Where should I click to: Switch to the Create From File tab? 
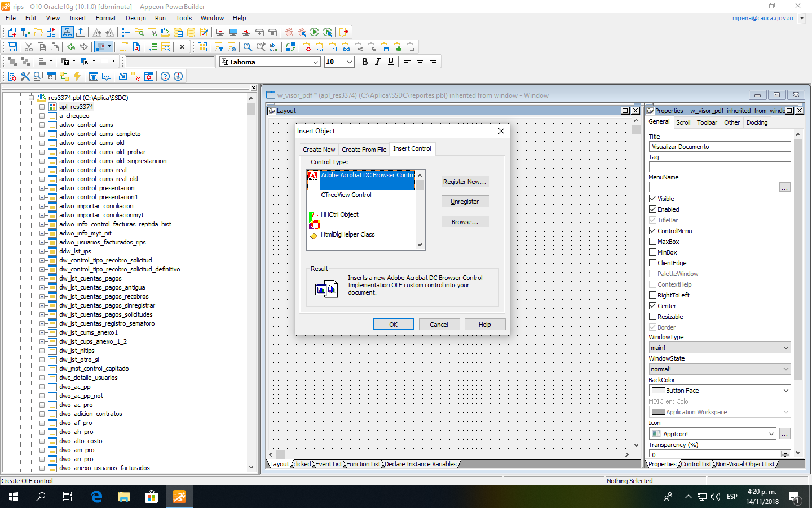point(364,150)
